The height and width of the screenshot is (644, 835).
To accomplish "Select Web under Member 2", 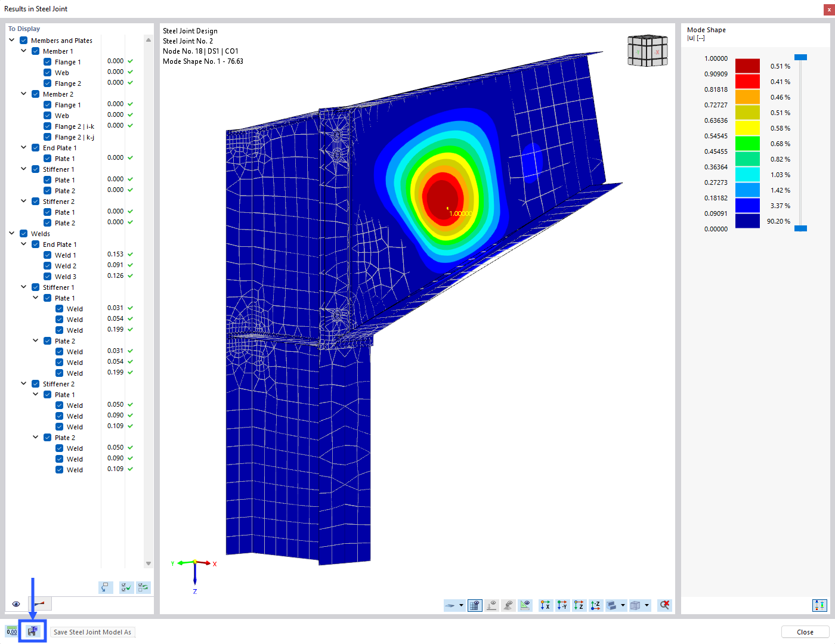I will (x=62, y=116).
